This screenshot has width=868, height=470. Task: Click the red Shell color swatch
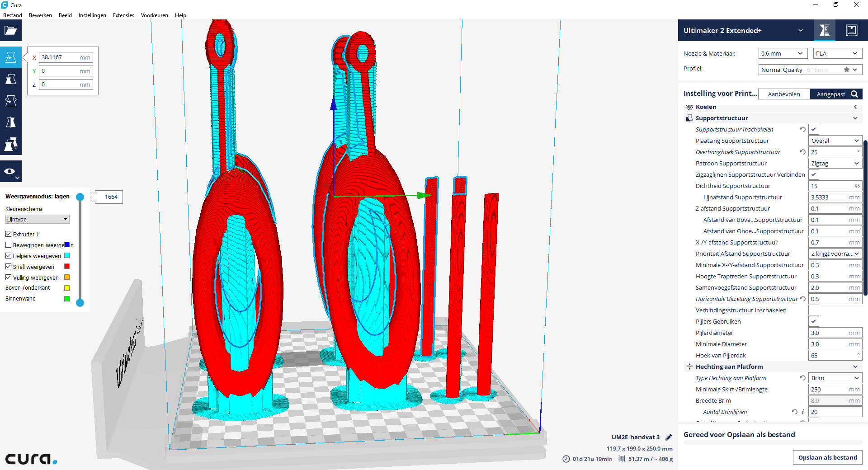click(67, 266)
